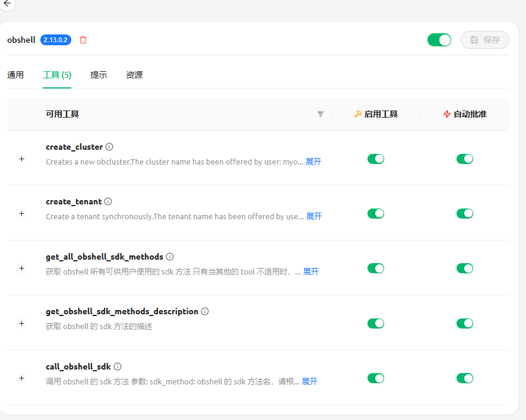Click the back arrow icon

click(x=7, y=3)
